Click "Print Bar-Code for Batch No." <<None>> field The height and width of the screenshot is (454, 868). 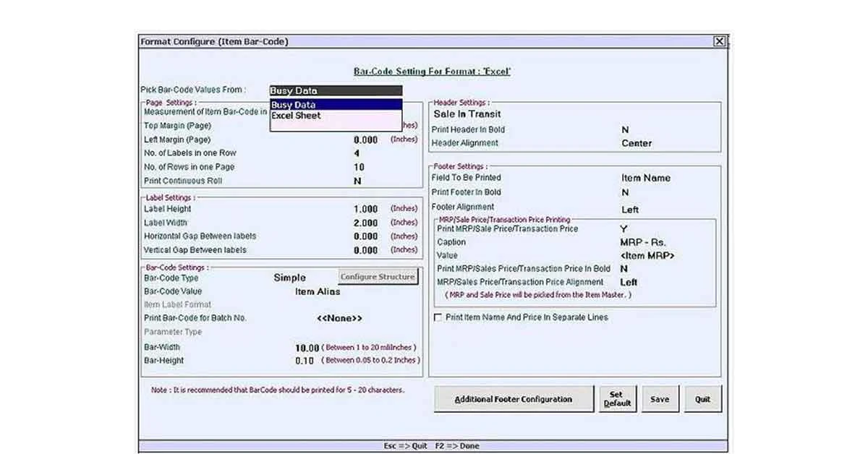coord(340,318)
